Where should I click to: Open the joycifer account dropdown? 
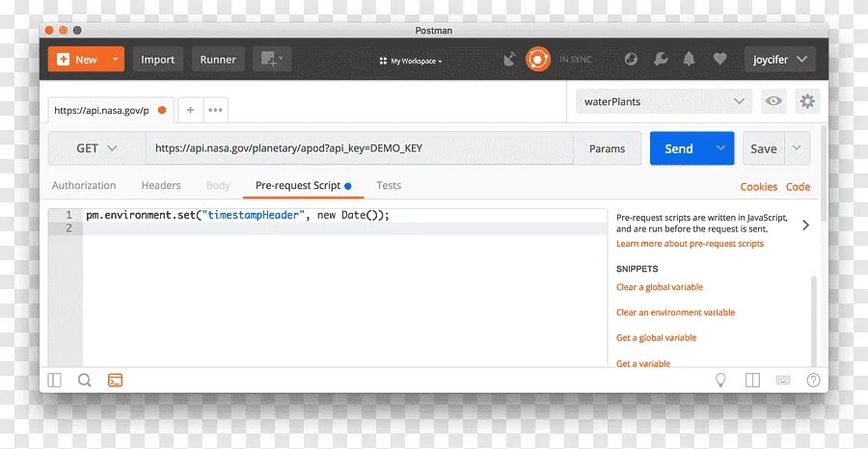[779, 59]
